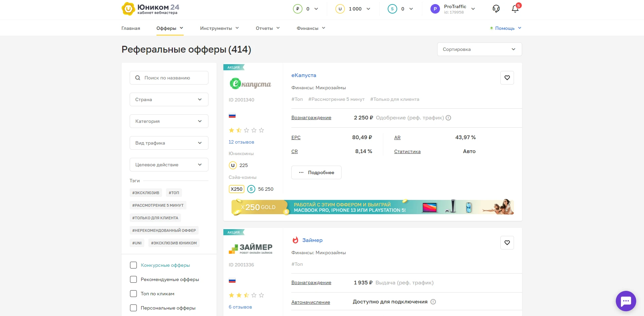Click the Займер star rating
The width and height of the screenshot is (644, 316).
[x=246, y=295]
